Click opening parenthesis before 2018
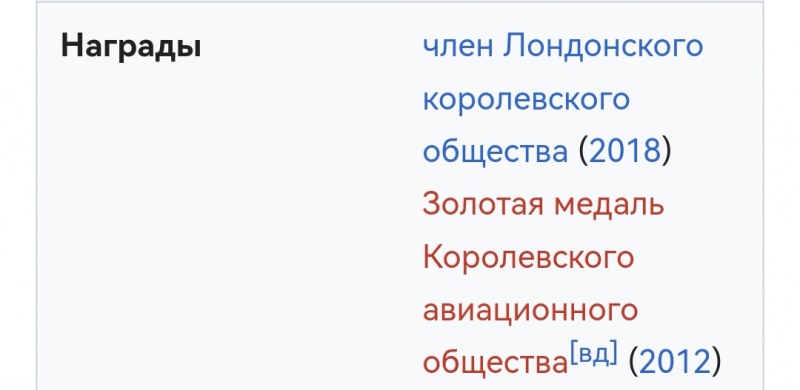Image resolution: width=800 pixels, height=390 pixels. pyautogui.click(x=583, y=152)
